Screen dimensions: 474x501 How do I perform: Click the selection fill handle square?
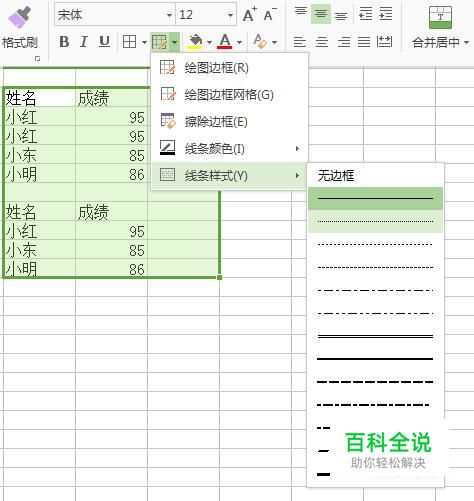(x=219, y=277)
